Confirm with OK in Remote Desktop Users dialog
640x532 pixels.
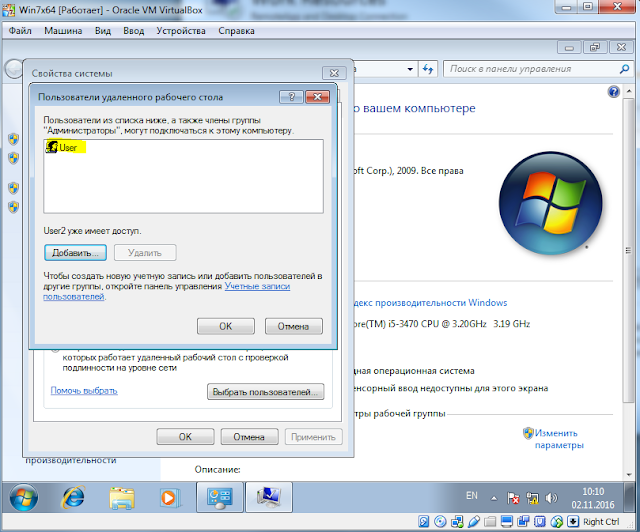(226, 326)
